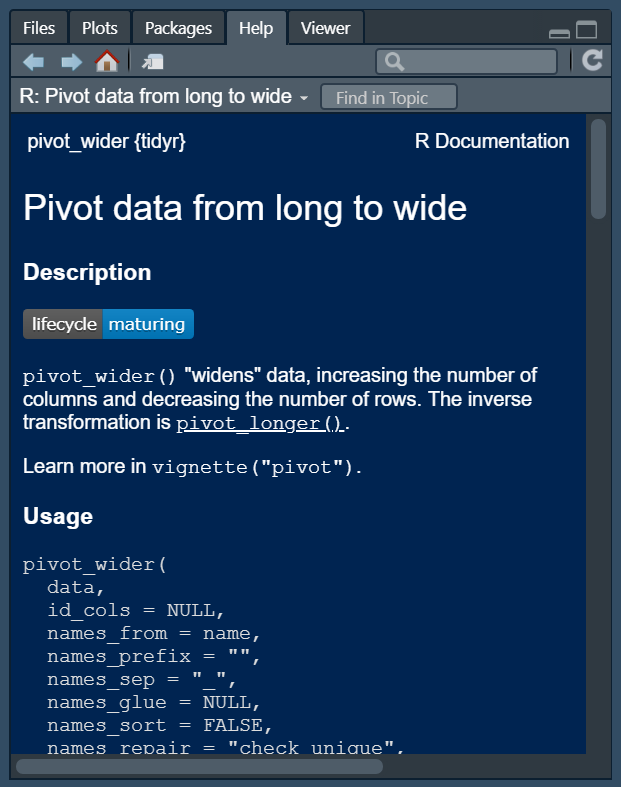621x787 pixels.
Task: Go back to the previous help topic
Action: click(33, 62)
